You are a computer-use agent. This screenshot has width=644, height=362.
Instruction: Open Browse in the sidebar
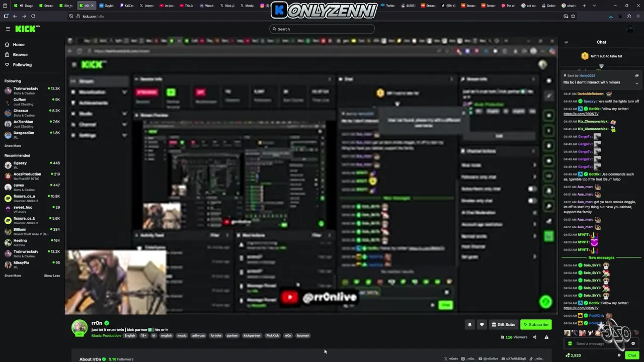[20, 55]
